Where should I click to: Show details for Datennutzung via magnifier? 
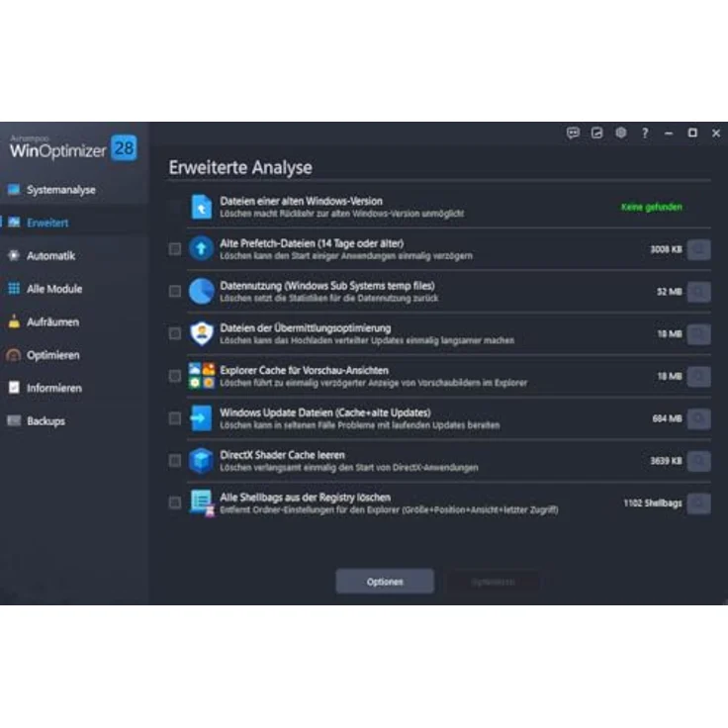[x=698, y=292]
